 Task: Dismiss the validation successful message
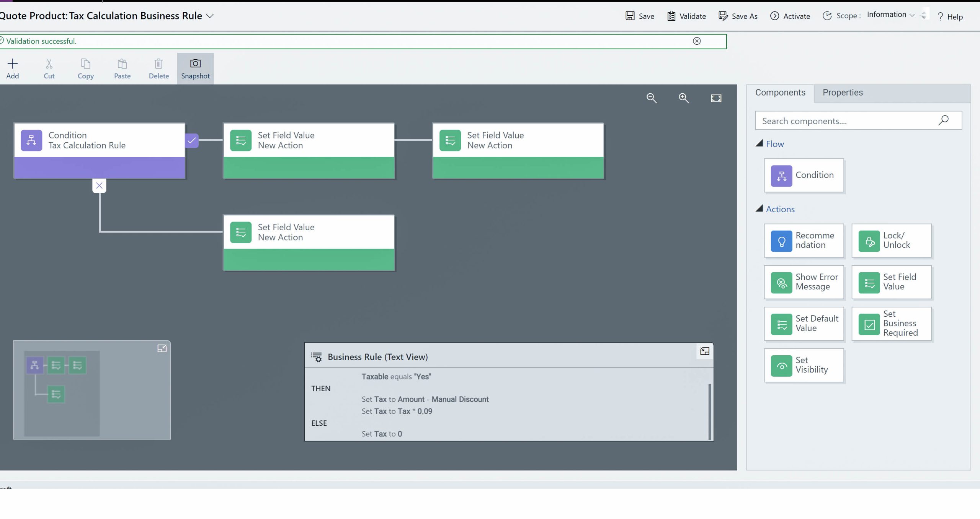pos(697,41)
